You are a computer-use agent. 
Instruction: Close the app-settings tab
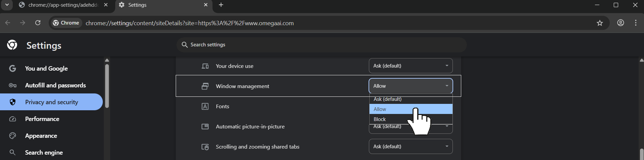(106, 5)
